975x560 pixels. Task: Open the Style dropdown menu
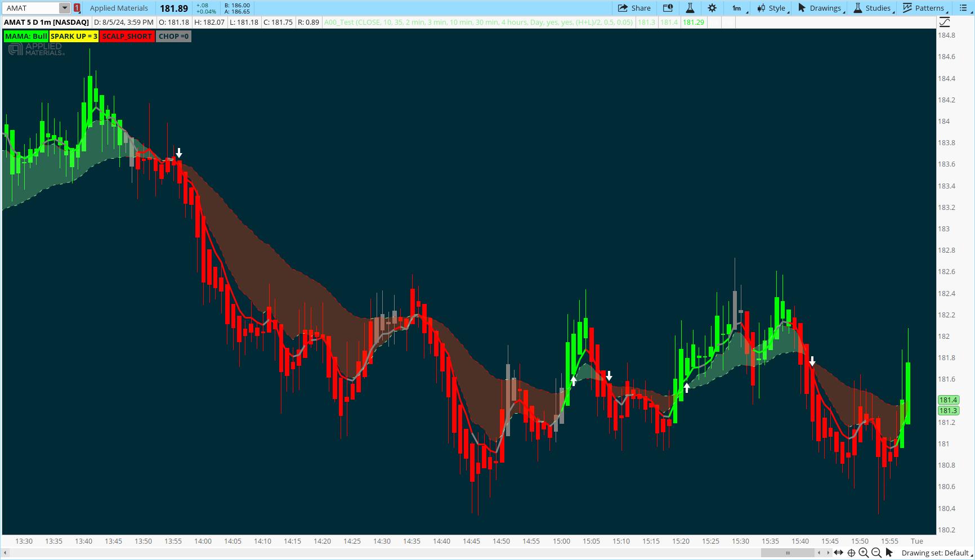773,8
